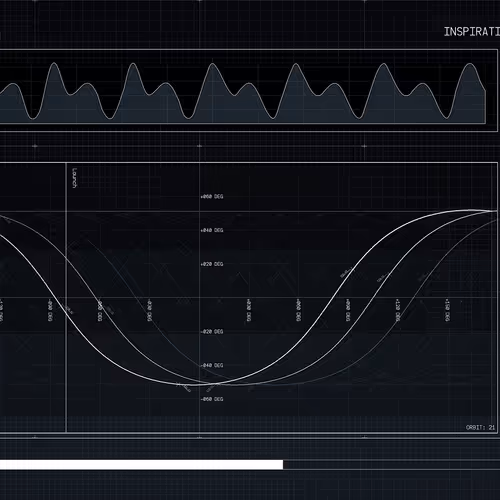This screenshot has height=500, width=500.
Task: Click the '+020 DEG' latitude label
Action: coord(212,264)
